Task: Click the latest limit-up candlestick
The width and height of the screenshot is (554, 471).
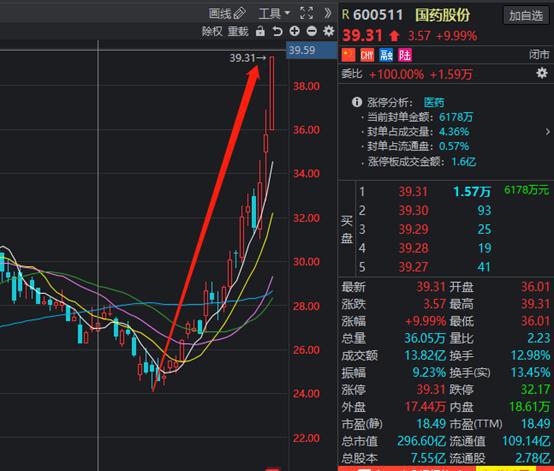Action: pyautogui.click(x=272, y=93)
